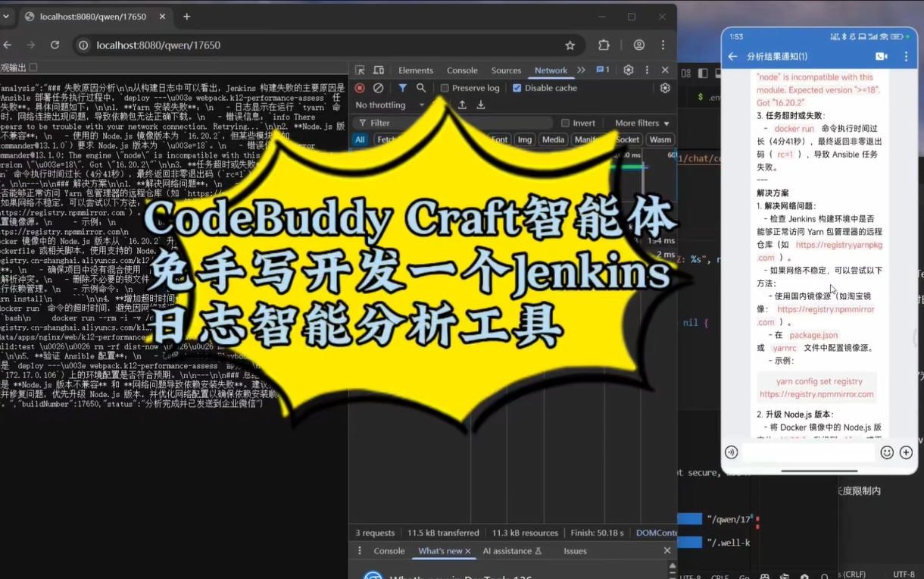Stop recording the network log
Image resolution: width=924 pixels, height=579 pixels.
click(x=360, y=88)
